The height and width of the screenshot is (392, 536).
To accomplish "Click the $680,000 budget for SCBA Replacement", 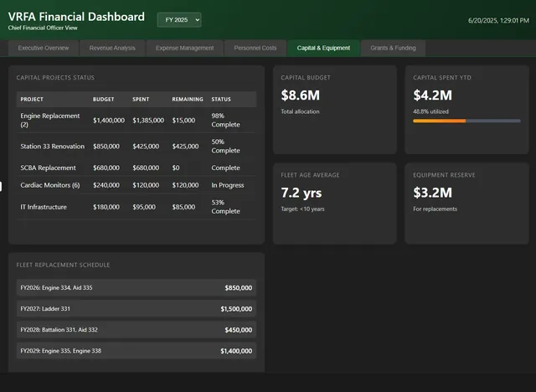I will (x=106, y=168).
